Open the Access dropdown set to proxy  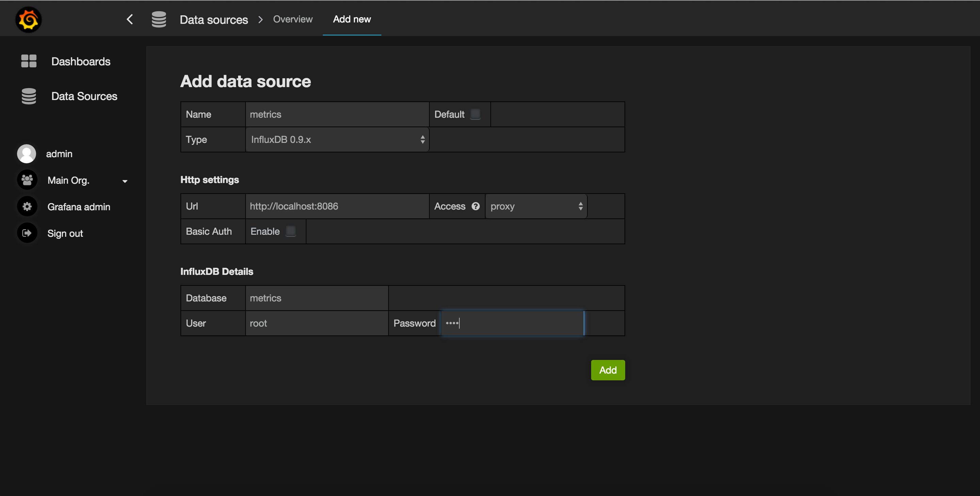tap(536, 206)
